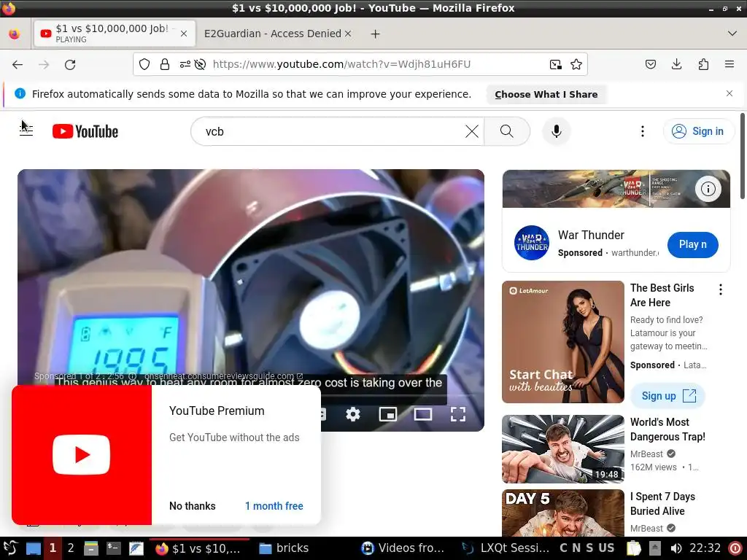Go to the YouTube home logo
This screenshot has height=560, width=747.
tap(85, 131)
